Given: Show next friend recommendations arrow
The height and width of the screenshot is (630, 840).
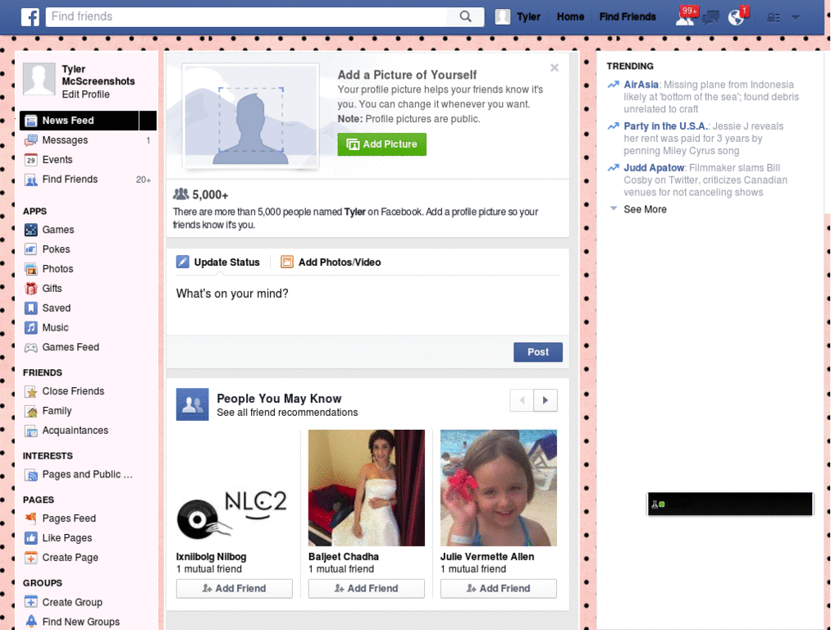Looking at the screenshot, I should tap(546, 400).
